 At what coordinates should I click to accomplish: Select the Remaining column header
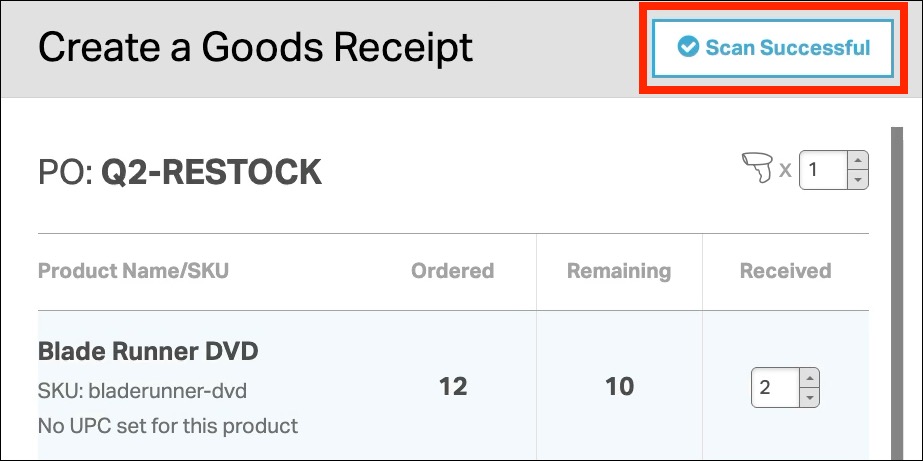point(619,271)
